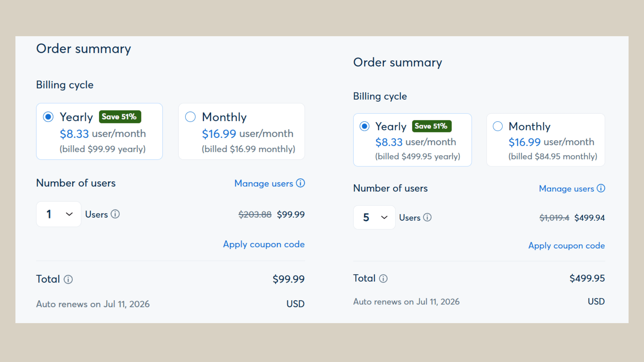Open the users dropdown showing 1
This screenshot has height=362, width=644.
59,214
